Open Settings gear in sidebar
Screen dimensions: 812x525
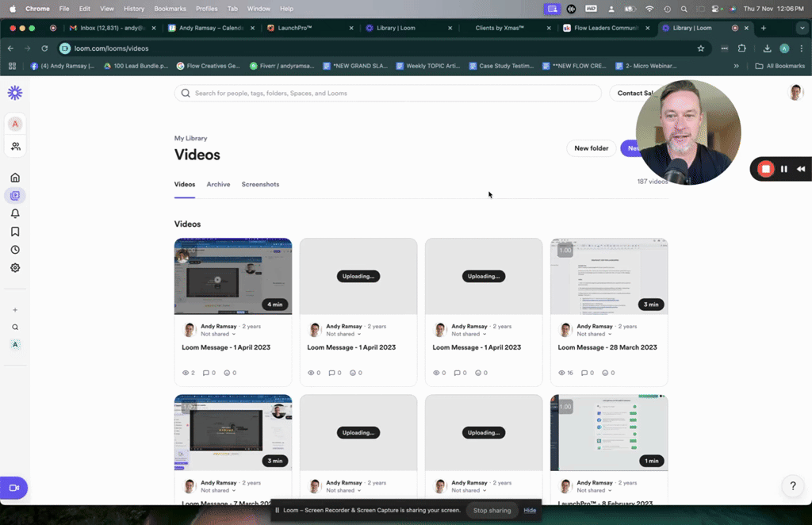coord(15,268)
